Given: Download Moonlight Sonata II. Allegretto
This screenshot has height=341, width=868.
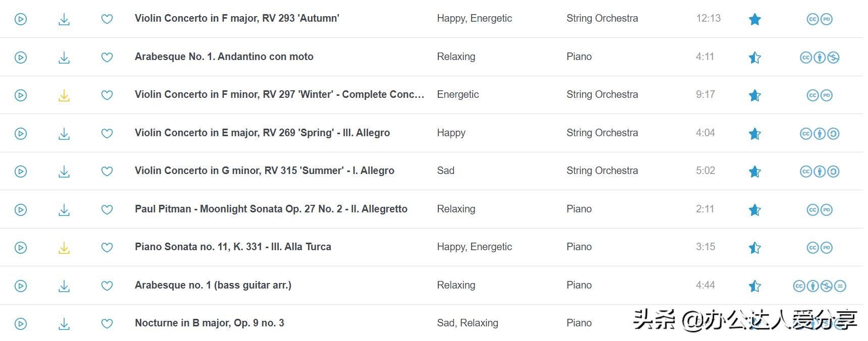Looking at the screenshot, I should click(x=64, y=210).
